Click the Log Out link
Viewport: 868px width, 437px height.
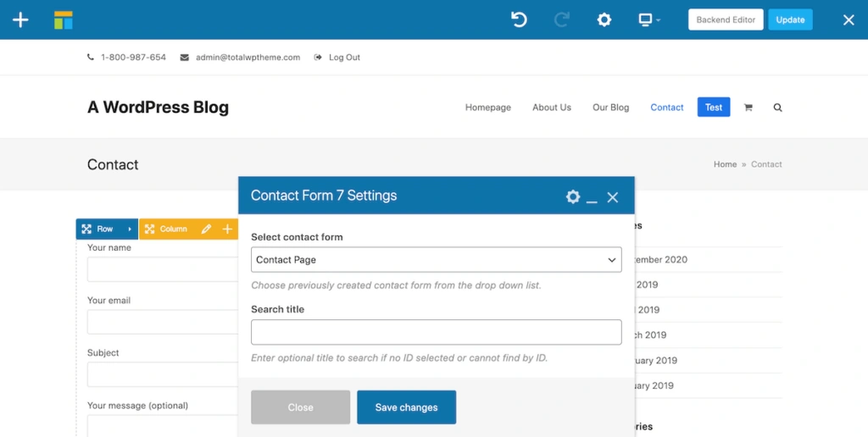[x=343, y=58]
